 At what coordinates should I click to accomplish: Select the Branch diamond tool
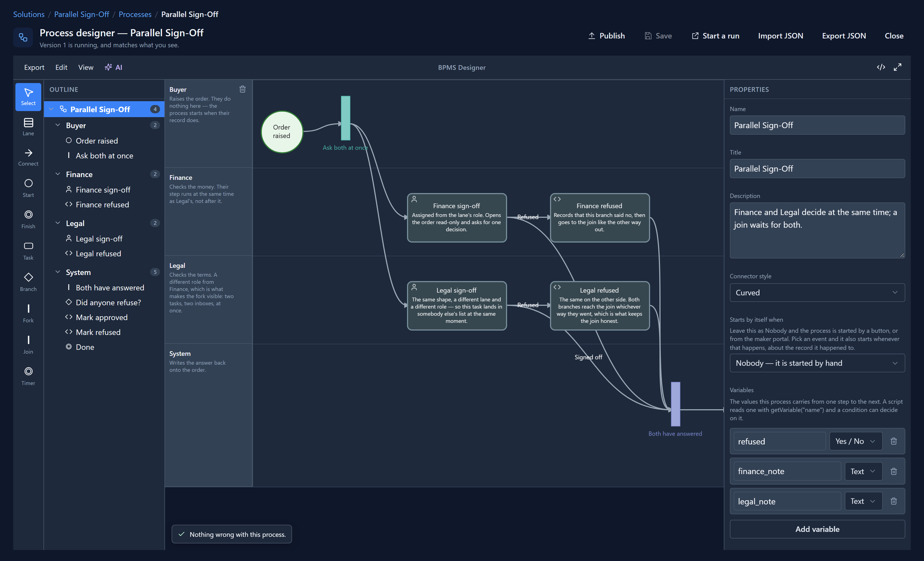(x=28, y=282)
